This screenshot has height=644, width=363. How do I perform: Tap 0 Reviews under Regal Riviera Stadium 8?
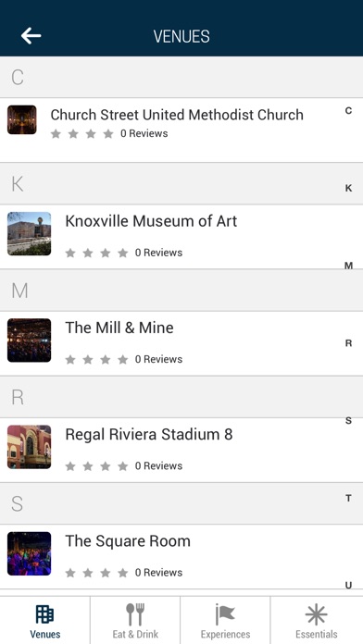[158, 465]
